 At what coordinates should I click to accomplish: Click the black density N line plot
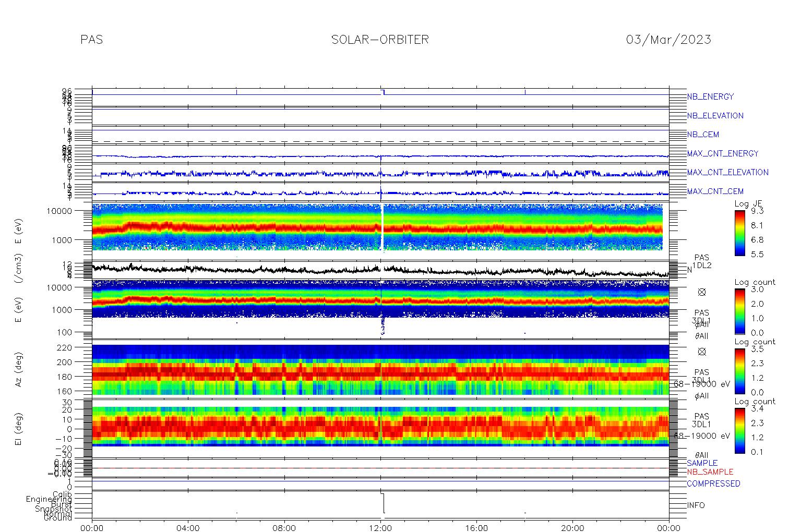click(x=380, y=270)
